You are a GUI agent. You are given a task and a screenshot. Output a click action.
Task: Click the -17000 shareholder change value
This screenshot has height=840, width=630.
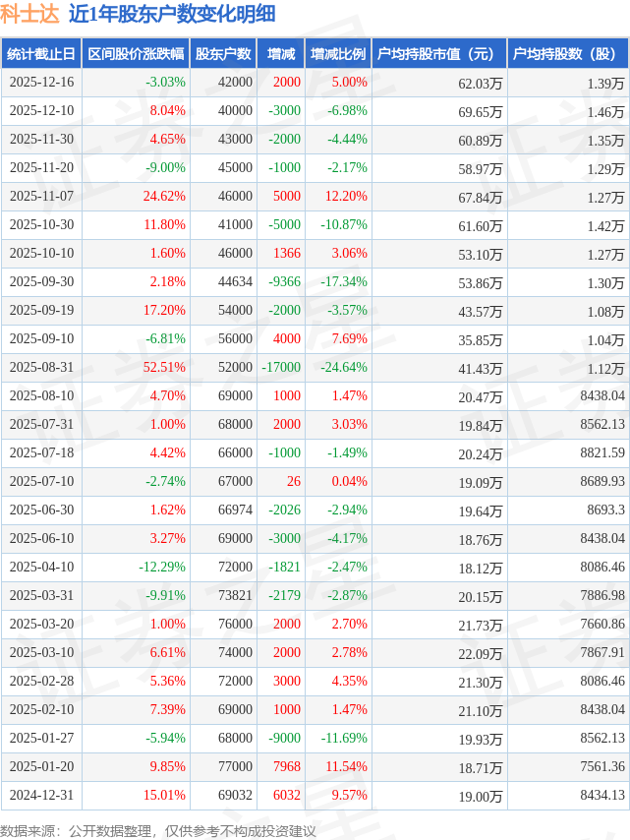pos(280,368)
